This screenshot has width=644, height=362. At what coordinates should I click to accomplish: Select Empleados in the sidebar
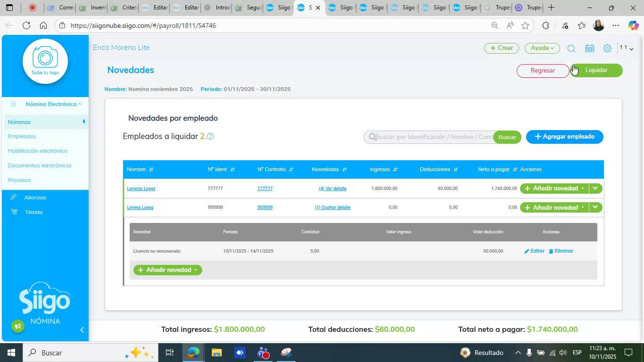coord(22,136)
